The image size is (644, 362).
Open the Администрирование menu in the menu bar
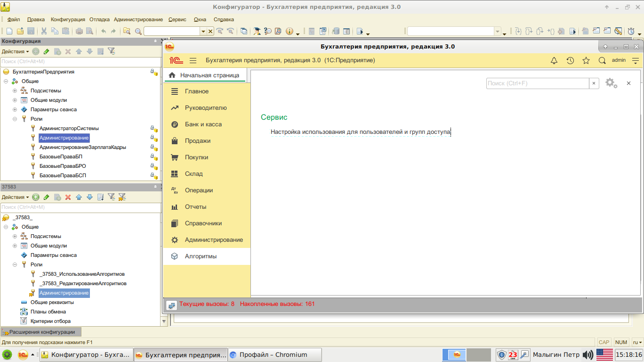point(138,19)
